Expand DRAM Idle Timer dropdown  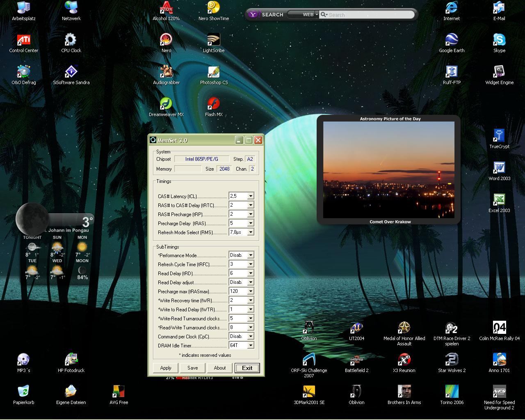click(251, 345)
